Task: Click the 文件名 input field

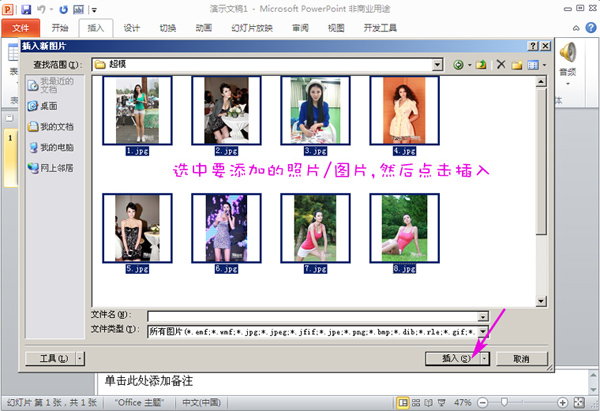Action: click(313, 316)
